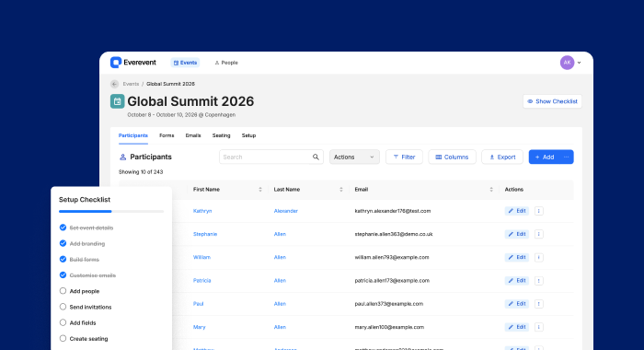This screenshot has height=350, width=644.
Task: Click kathryn.alexander176@test.com email cell
Action: 393,211
